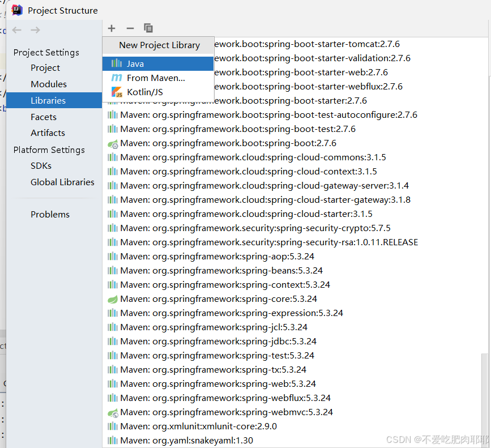Screen dimensions: 491x448
Task: Click the + icon to add a new library
Action: point(111,28)
